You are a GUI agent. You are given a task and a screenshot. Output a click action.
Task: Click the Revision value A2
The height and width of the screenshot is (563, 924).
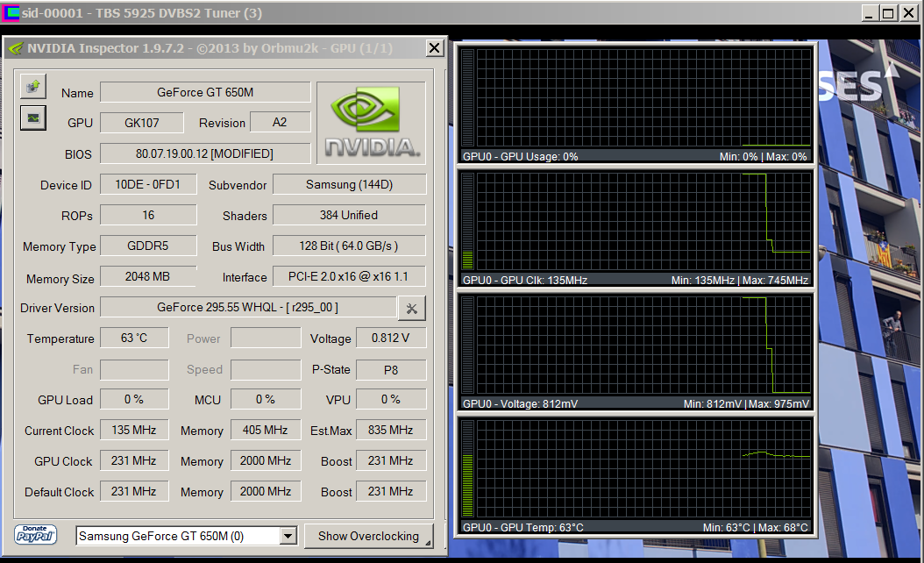[280, 122]
